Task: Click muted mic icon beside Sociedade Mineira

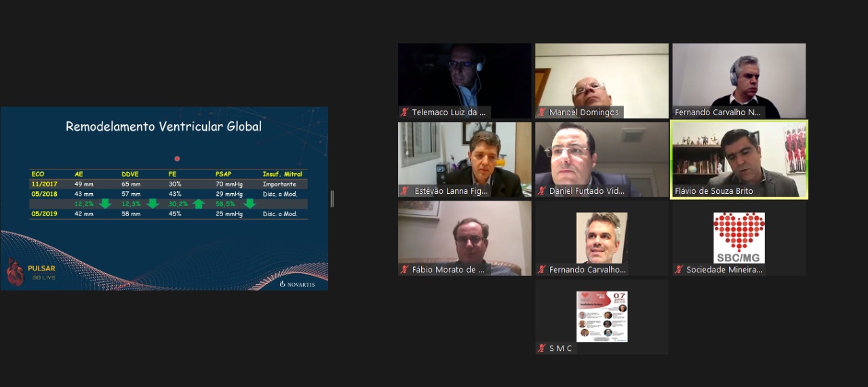Action: (x=679, y=270)
